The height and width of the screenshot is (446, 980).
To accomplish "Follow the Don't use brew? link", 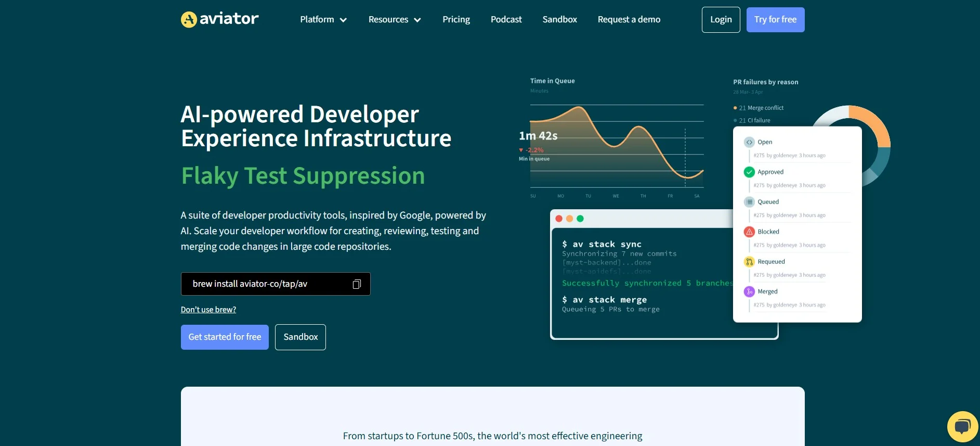I will point(208,310).
